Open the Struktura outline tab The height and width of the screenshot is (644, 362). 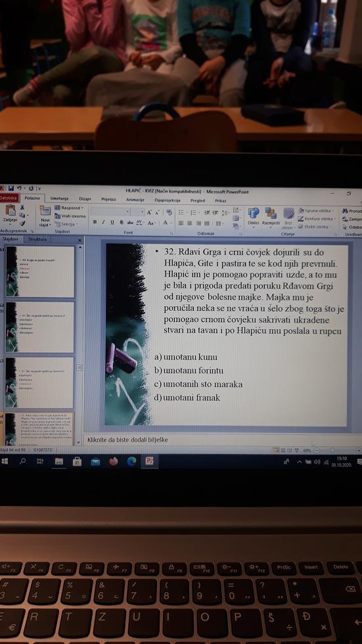coord(37,239)
